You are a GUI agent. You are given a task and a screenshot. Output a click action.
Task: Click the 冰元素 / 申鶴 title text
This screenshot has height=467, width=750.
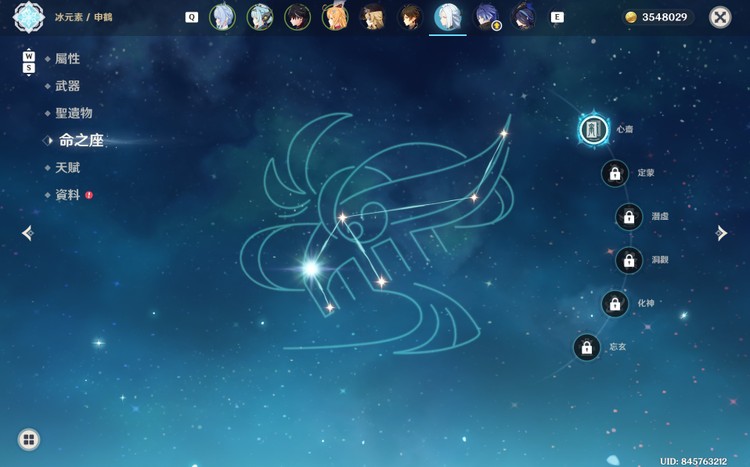84,17
